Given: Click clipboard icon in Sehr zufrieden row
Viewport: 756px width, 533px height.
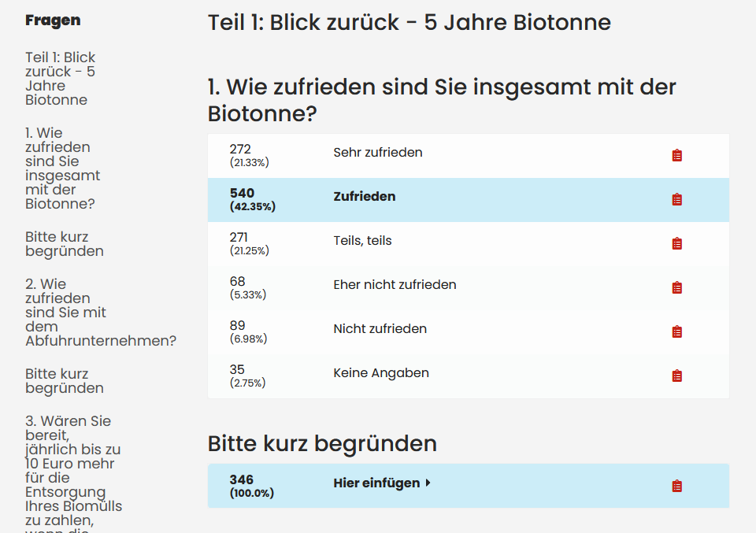Looking at the screenshot, I should 676,156.
